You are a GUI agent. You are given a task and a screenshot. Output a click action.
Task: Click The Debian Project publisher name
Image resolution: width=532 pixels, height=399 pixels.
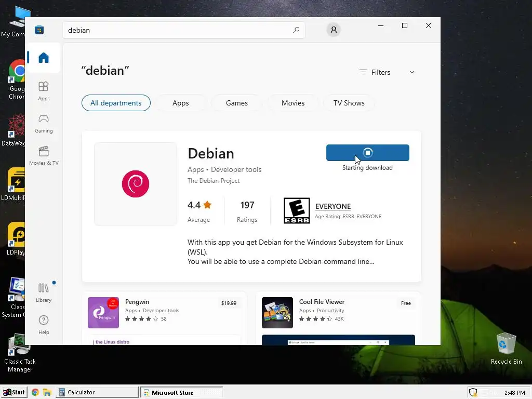[x=214, y=180]
